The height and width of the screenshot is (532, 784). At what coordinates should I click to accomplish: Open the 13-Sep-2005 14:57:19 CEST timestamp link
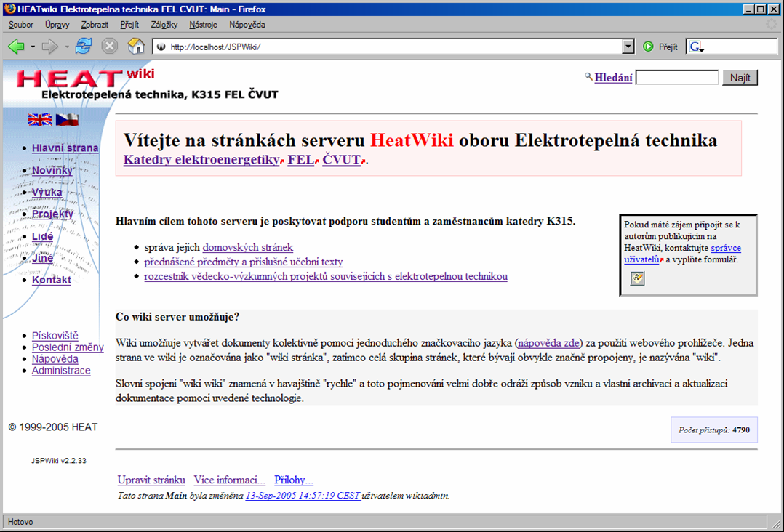click(x=303, y=496)
